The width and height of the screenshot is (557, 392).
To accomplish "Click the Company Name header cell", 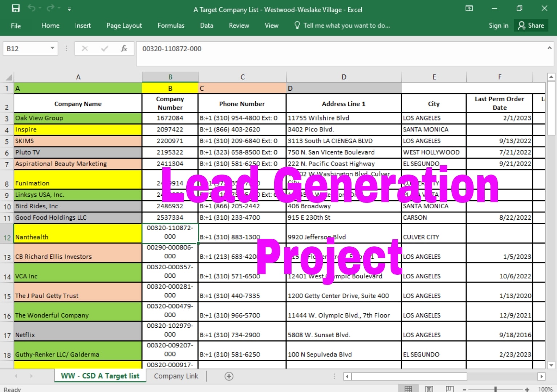I will [78, 103].
